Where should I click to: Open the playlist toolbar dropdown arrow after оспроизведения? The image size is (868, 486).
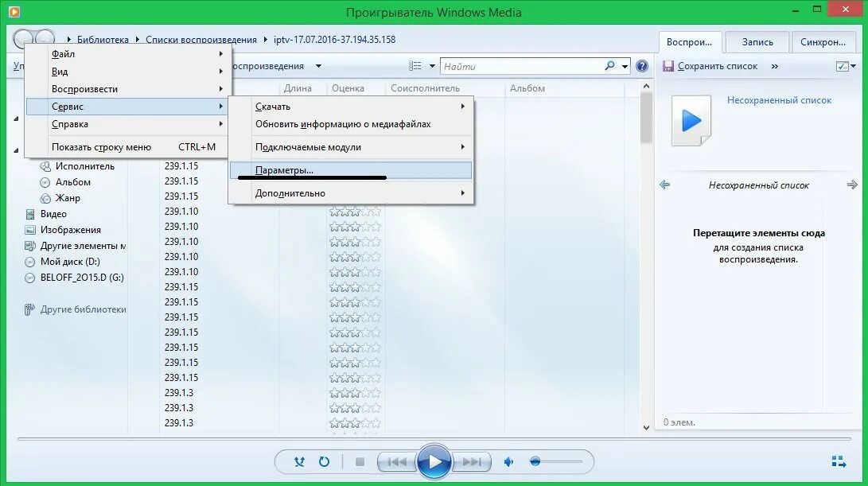click(318, 67)
